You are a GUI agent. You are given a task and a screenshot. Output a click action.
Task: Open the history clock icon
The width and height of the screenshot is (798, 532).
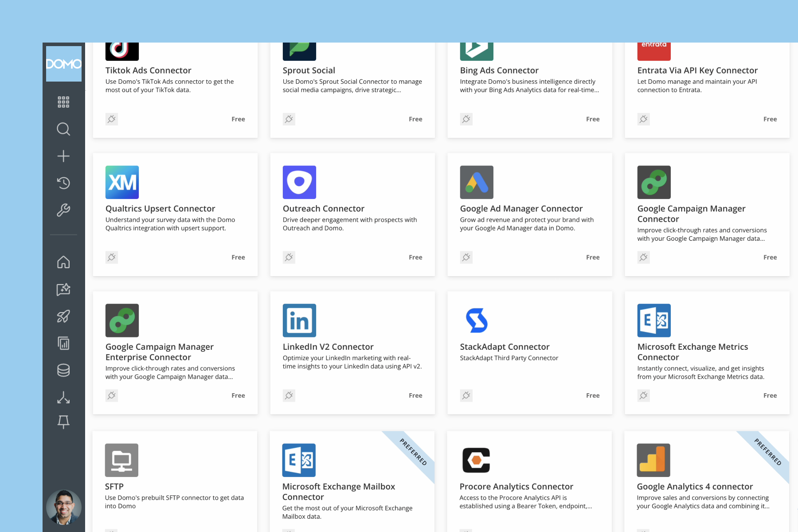tap(63, 183)
